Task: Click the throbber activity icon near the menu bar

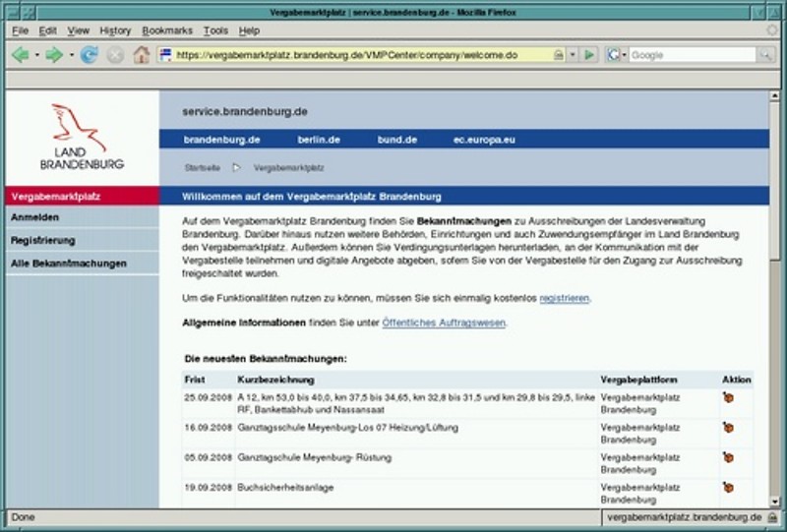Action: coord(772,30)
